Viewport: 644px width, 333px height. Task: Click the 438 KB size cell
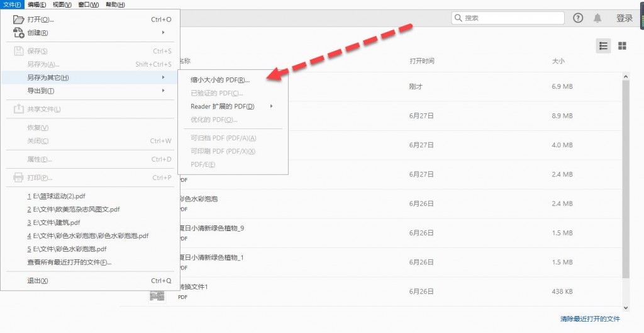pyautogui.click(x=562, y=291)
